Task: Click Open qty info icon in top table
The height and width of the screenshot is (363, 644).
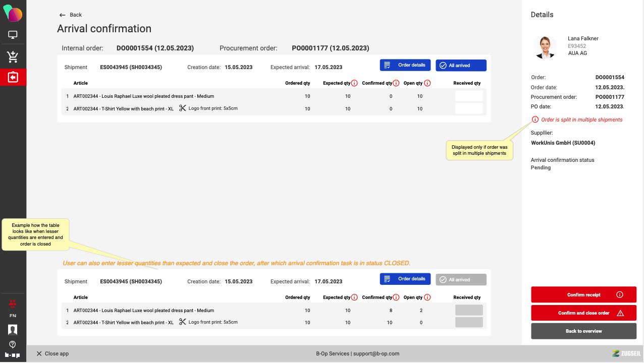Action: [x=427, y=83]
